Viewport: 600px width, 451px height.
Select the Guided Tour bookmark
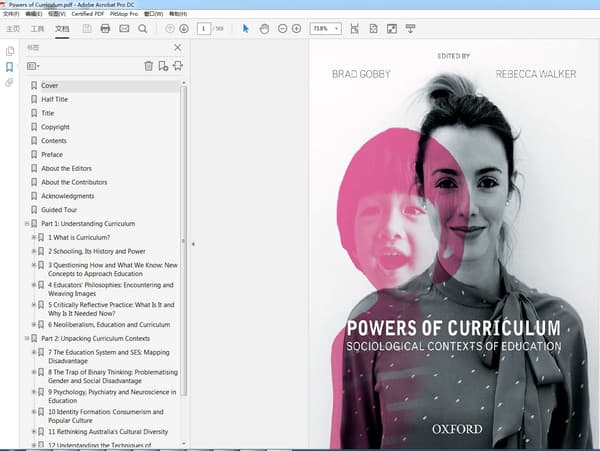coord(59,209)
